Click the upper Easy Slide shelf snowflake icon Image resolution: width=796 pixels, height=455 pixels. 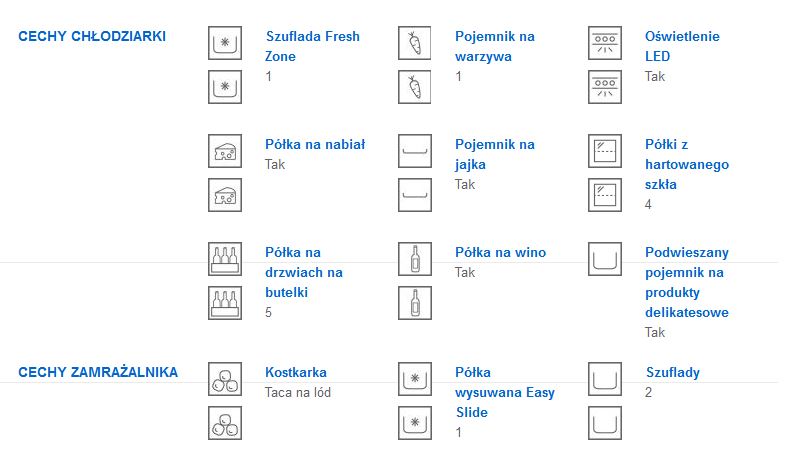[x=415, y=379]
